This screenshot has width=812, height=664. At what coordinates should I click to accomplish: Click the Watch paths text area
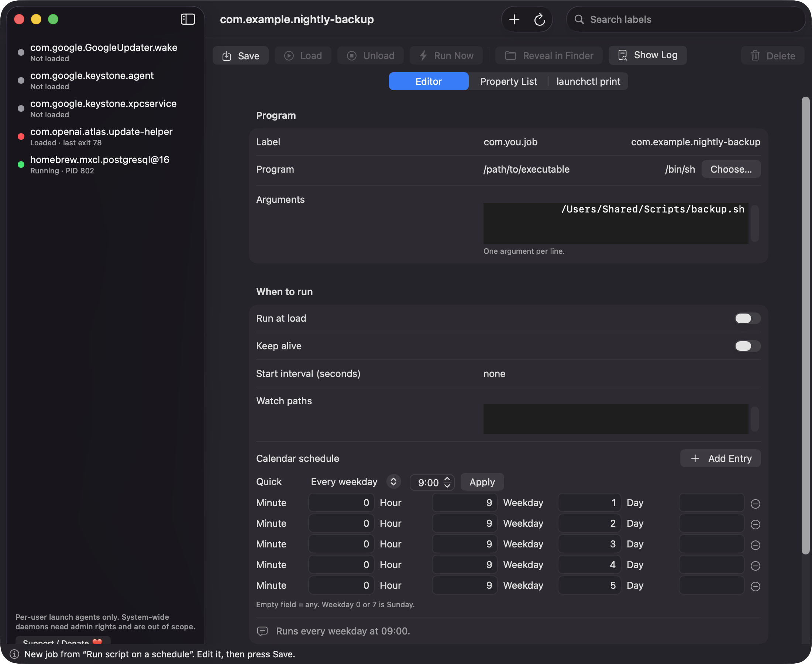pos(616,419)
